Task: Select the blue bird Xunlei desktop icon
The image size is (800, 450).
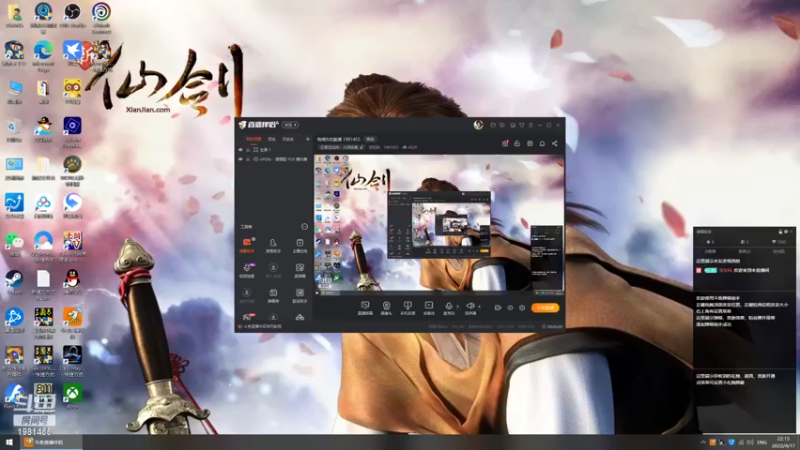Action: (72, 53)
